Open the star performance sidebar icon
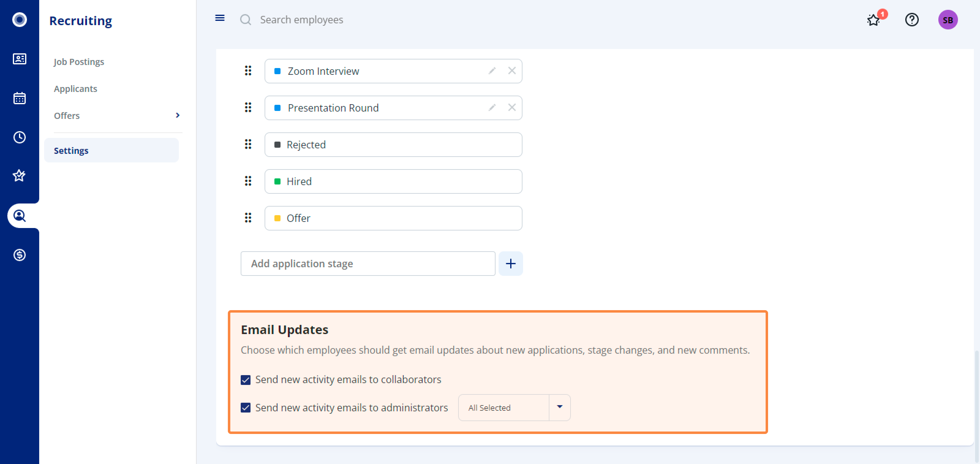The height and width of the screenshot is (464, 980). tap(19, 176)
